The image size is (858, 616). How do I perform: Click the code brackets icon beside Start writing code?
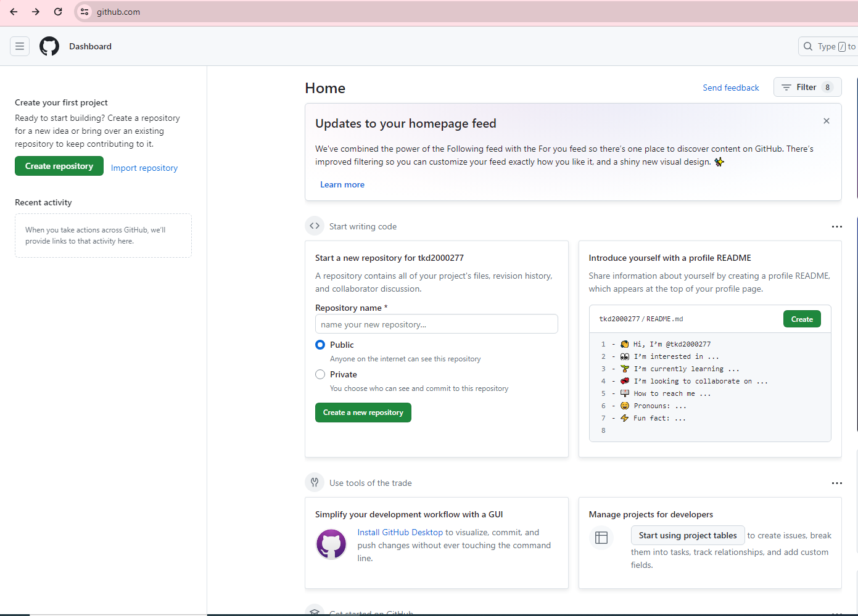(315, 226)
